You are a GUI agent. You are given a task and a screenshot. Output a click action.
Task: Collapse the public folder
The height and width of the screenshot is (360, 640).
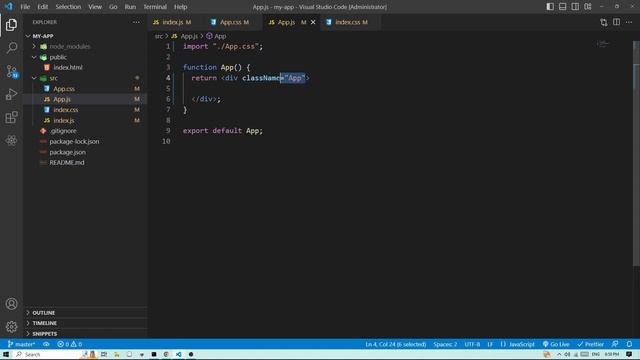coord(34,57)
